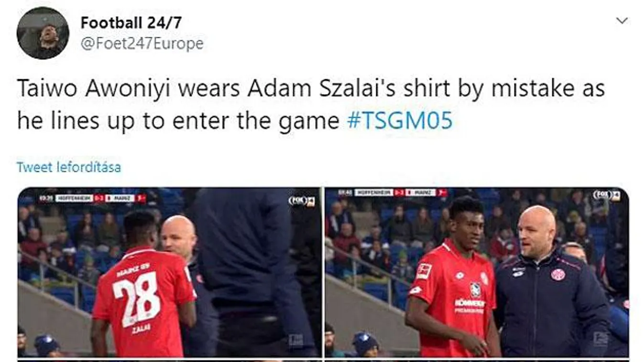Click Hoffenheim–Mainz scoreboard in right photo
644x362 pixels.
point(393,192)
